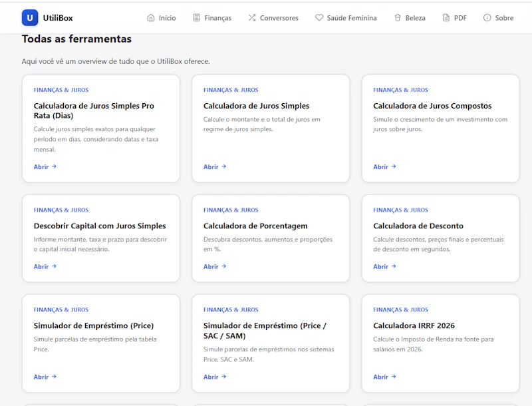Click Abrir under Simulador de Empréstimo (Price / SAC / SAM)
Image resolution: width=532 pixels, height=406 pixels.
(x=215, y=377)
